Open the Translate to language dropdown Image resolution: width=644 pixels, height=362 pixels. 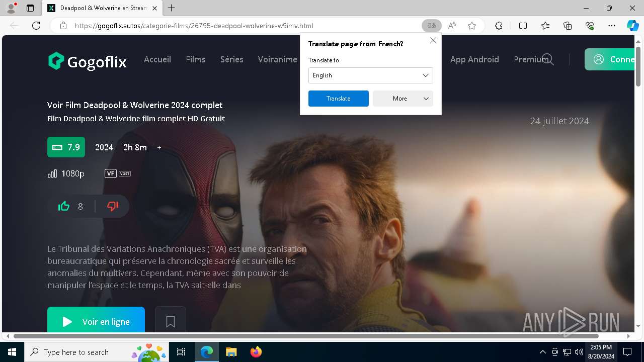coord(371,75)
